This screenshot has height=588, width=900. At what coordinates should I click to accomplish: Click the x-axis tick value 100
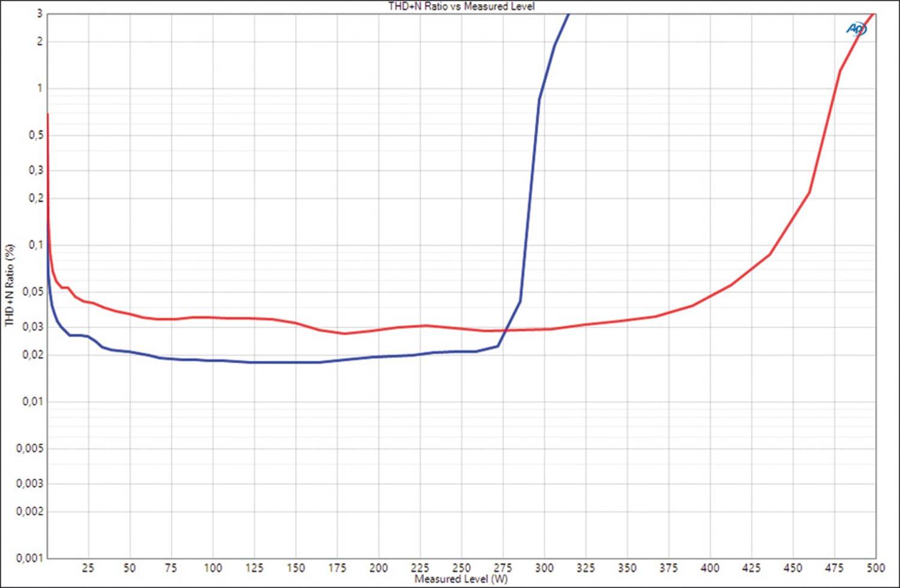click(212, 568)
